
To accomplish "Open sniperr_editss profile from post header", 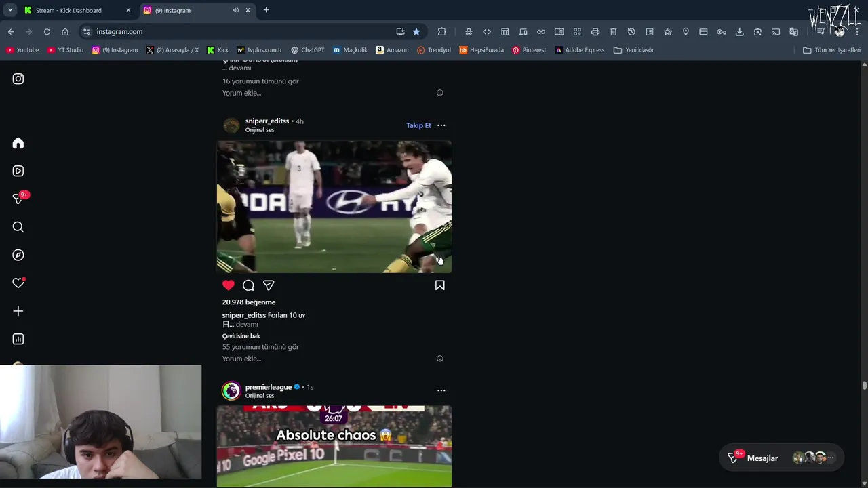I will point(267,121).
